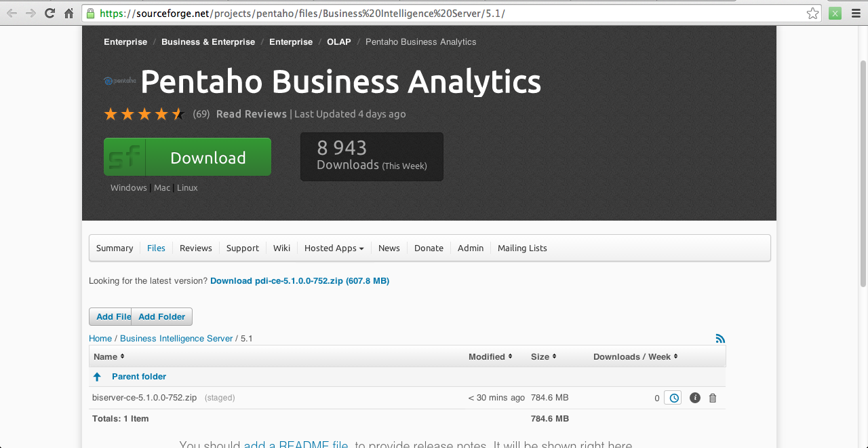
Task: Click biserver-ce-5.1.0.0-752.zip file name
Action: (x=144, y=398)
